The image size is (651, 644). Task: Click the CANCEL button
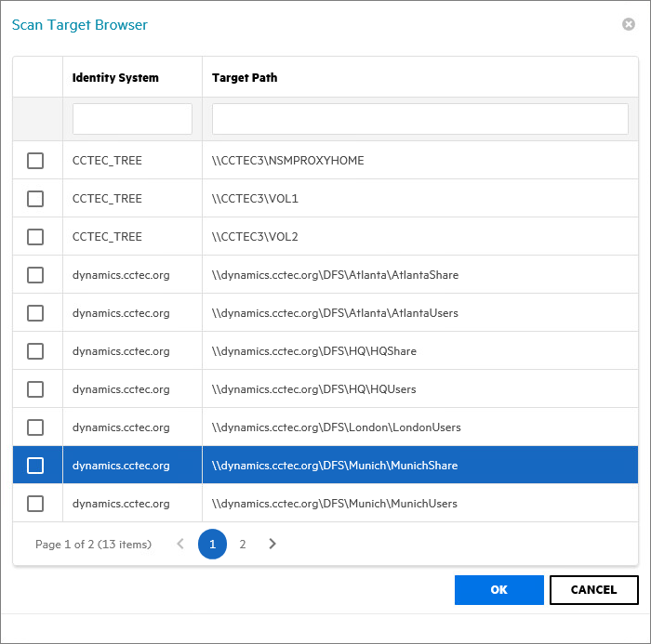coord(593,589)
